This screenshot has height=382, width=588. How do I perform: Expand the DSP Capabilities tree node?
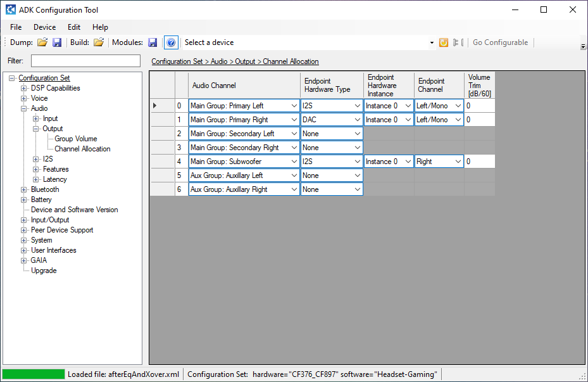pos(23,88)
